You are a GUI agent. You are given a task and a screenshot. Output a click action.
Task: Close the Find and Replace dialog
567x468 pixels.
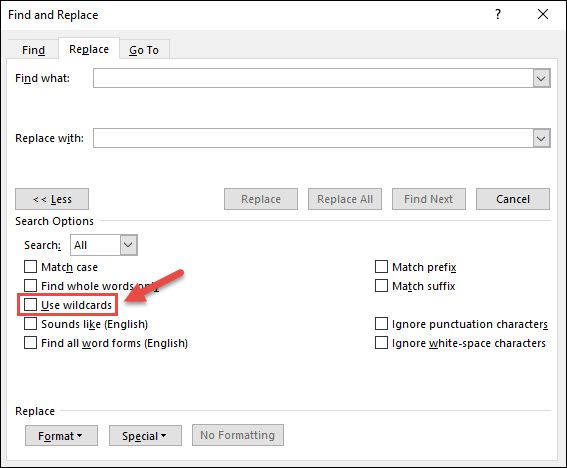pyautogui.click(x=543, y=14)
